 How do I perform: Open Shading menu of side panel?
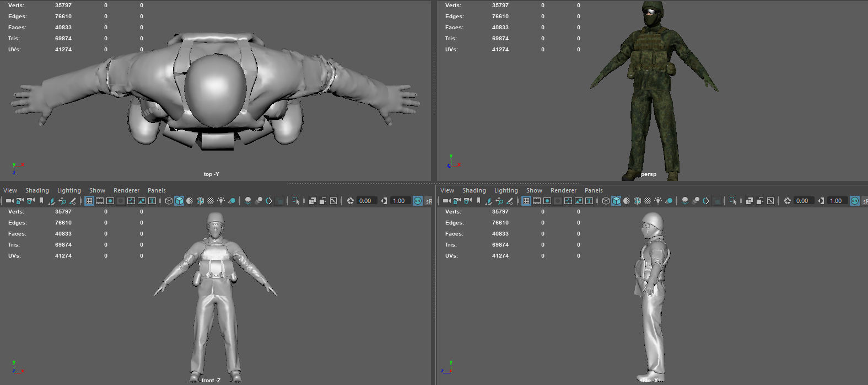coord(474,190)
